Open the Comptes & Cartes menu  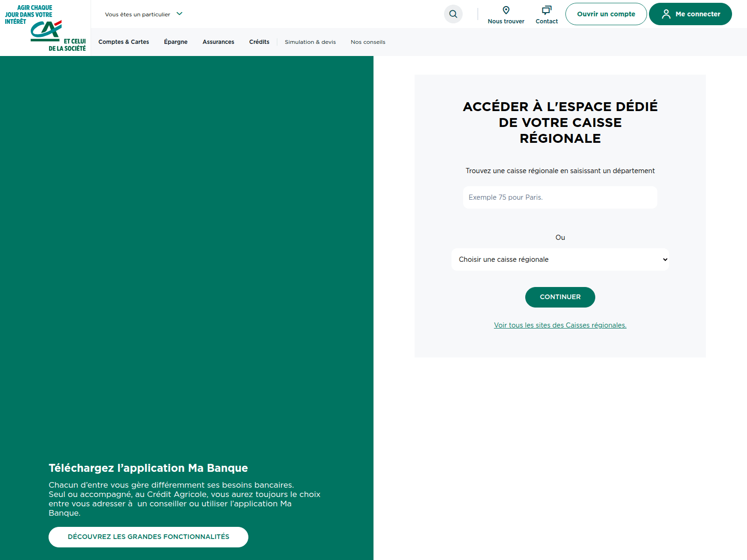124,42
